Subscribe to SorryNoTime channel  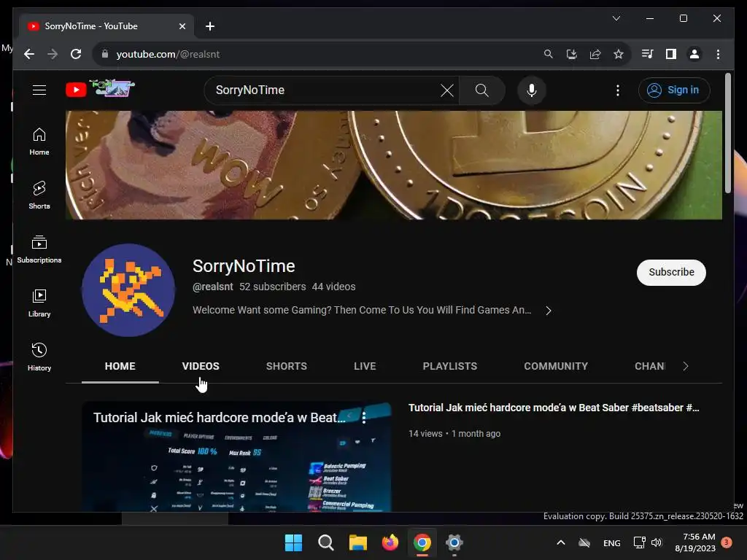[x=671, y=273]
